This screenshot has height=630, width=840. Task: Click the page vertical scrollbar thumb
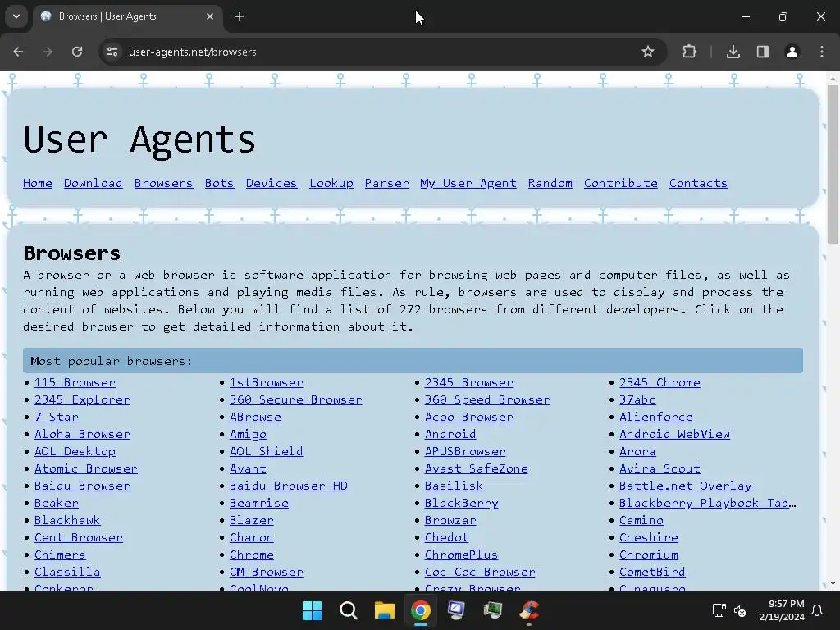coord(833,165)
